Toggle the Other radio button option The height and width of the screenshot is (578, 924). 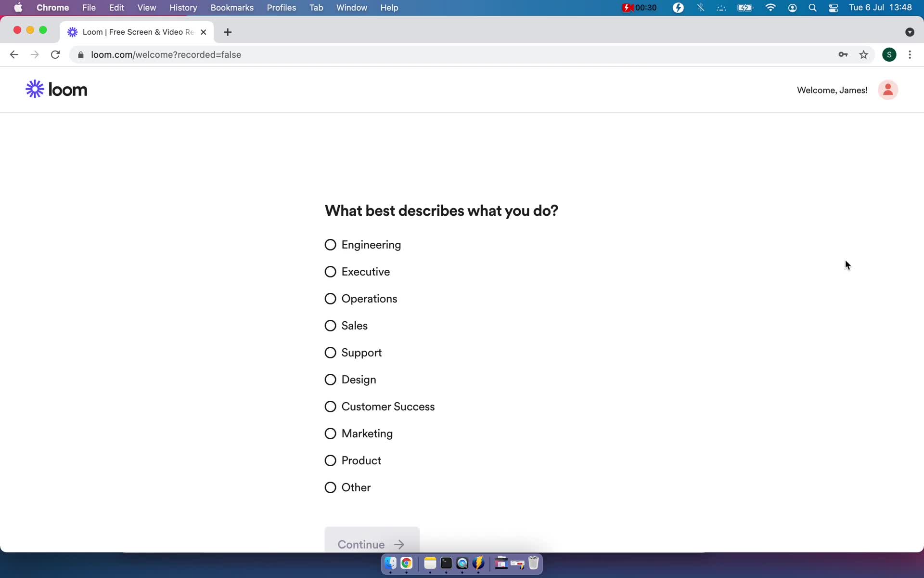pyautogui.click(x=331, y=487)
